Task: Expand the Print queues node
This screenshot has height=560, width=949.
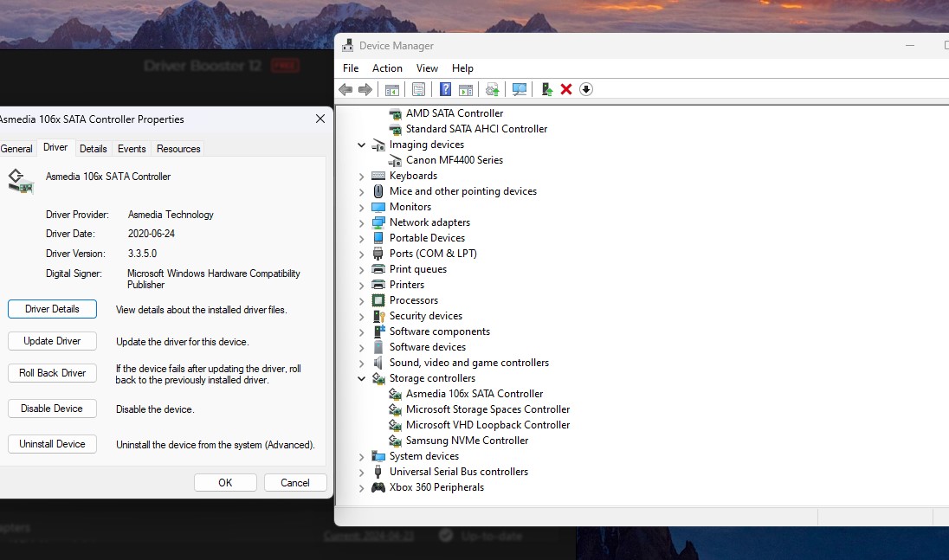Action: 361,270
